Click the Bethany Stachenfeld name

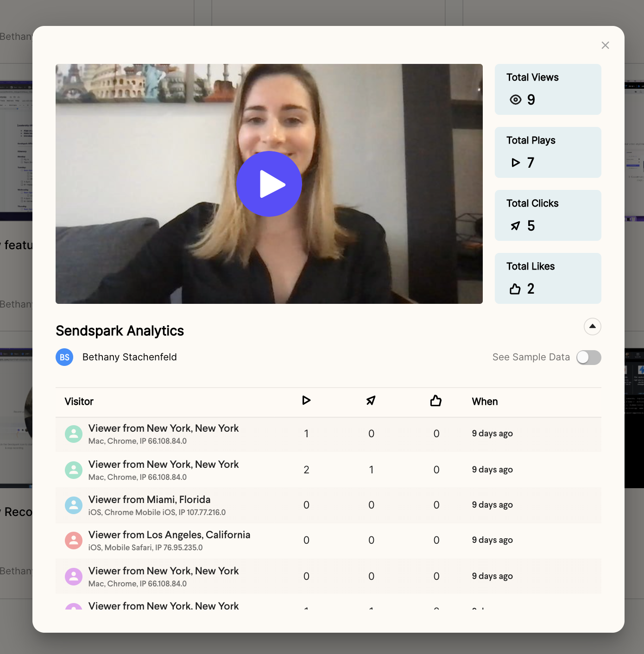pyautogui.click(x=130, y=357)
